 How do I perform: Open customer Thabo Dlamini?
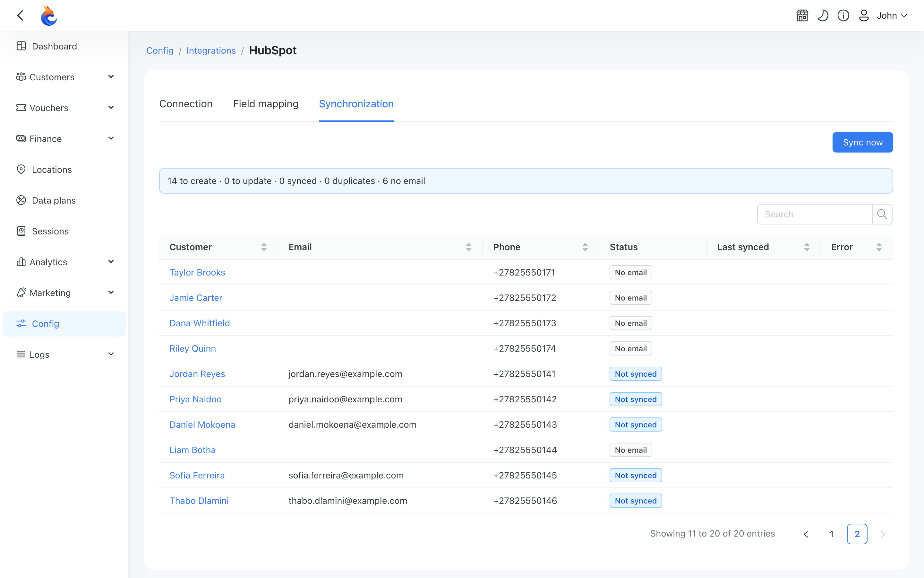pyautogui.click(x=199, y=501)
